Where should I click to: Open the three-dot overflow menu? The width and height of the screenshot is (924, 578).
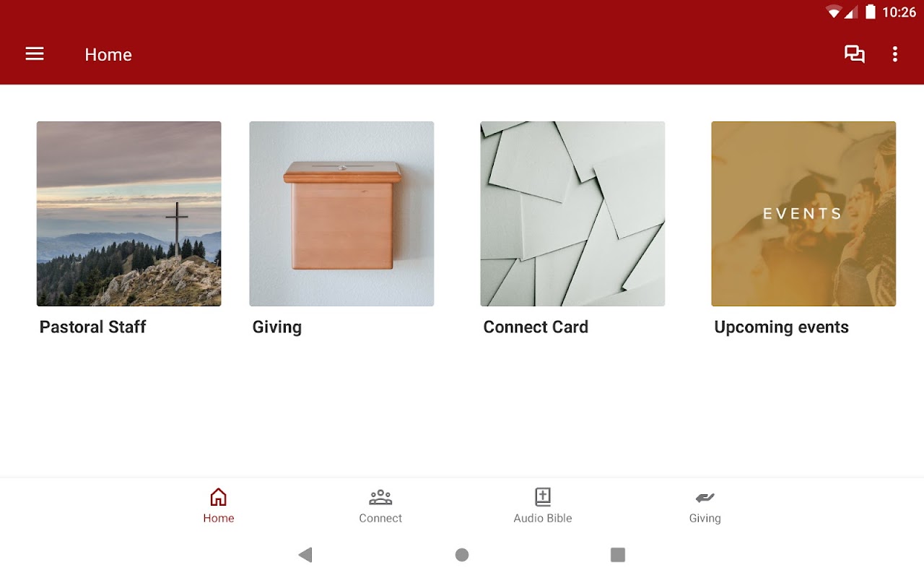(895, 54)
